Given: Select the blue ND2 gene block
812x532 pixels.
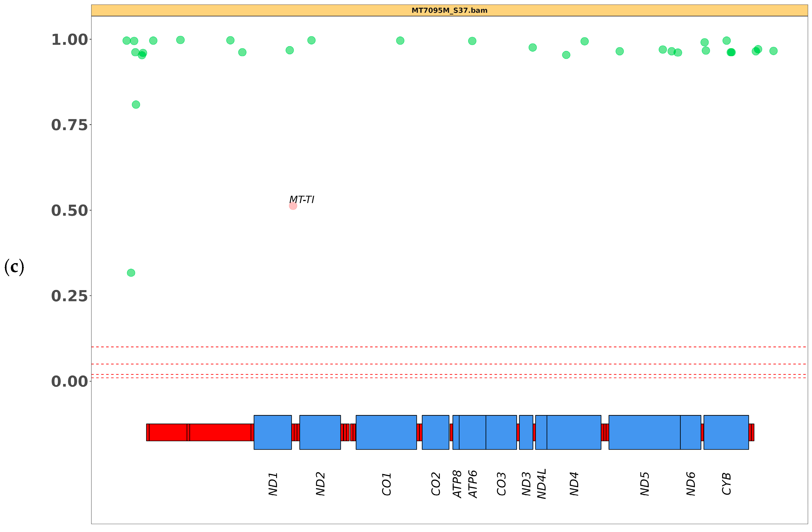Looking at the screenshot, I should [320, 432].
